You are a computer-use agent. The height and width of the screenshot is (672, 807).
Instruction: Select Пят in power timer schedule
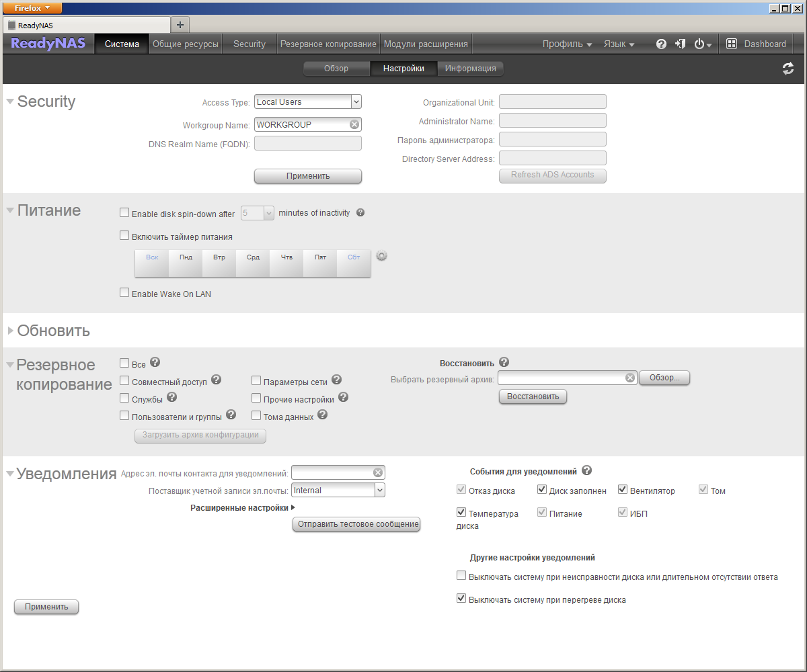[320, 263]
